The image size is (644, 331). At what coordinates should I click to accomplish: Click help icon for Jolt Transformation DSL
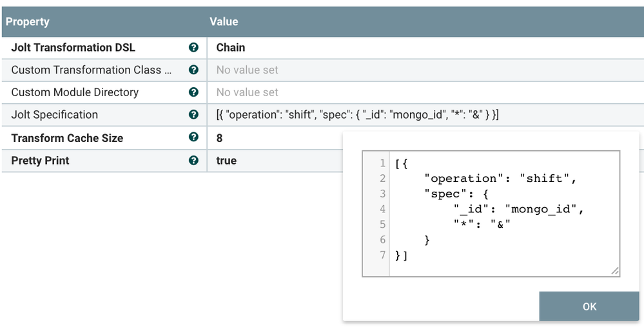coord(193,48)
